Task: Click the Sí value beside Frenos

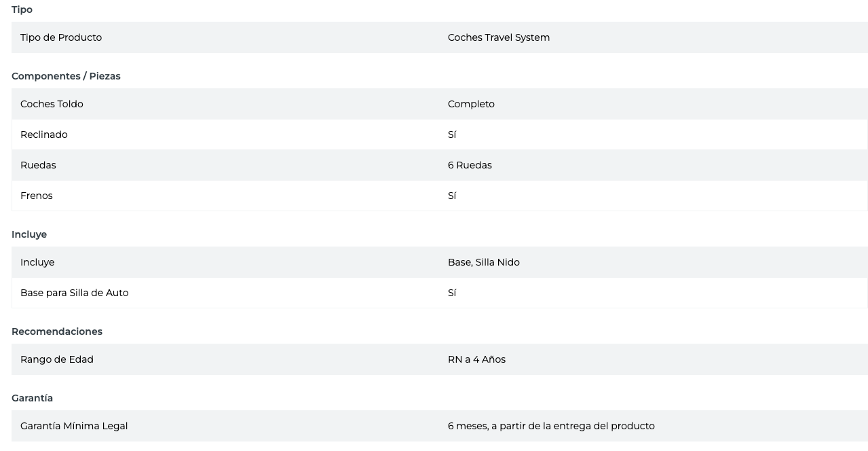Action: tap(452, 196)
